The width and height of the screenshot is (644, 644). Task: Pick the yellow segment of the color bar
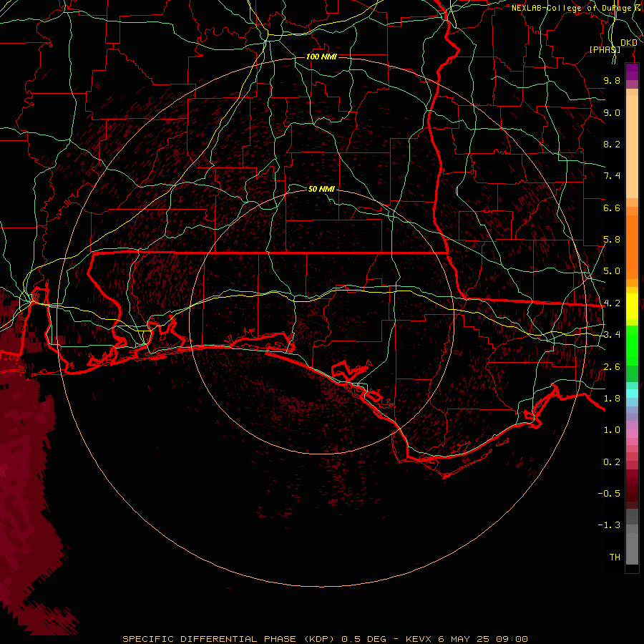click(632, 306)
